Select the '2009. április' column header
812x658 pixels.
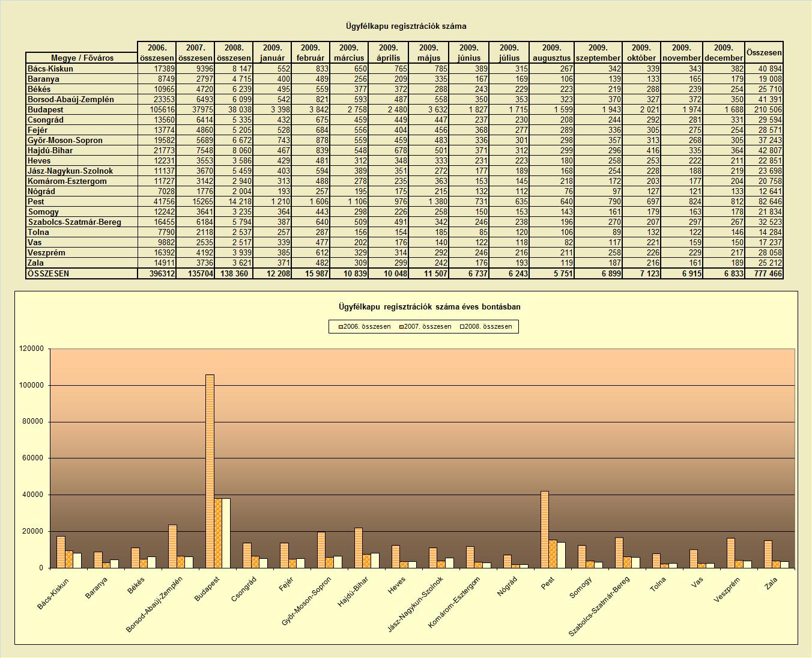pos(389,52)
